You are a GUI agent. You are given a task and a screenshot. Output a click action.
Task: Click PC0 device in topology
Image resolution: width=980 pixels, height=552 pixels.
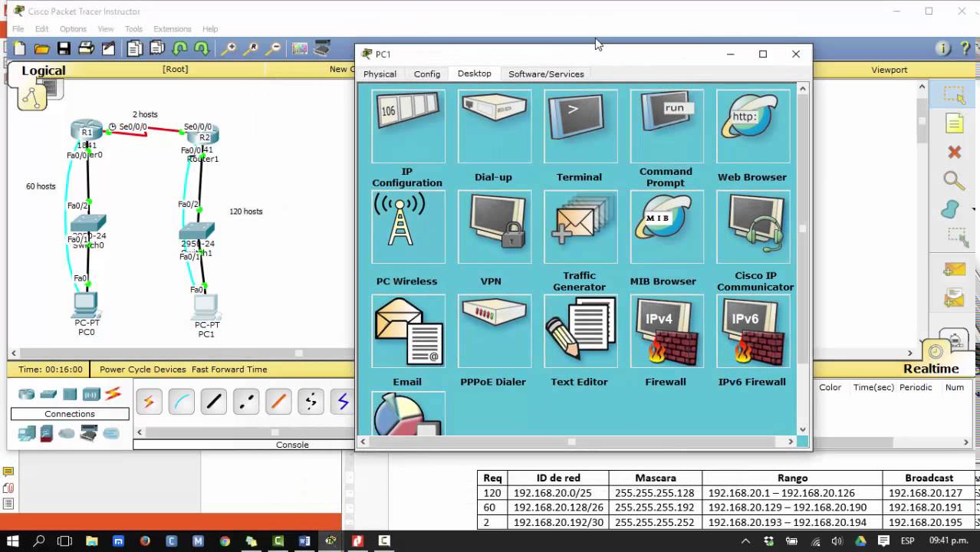point(85,305)
